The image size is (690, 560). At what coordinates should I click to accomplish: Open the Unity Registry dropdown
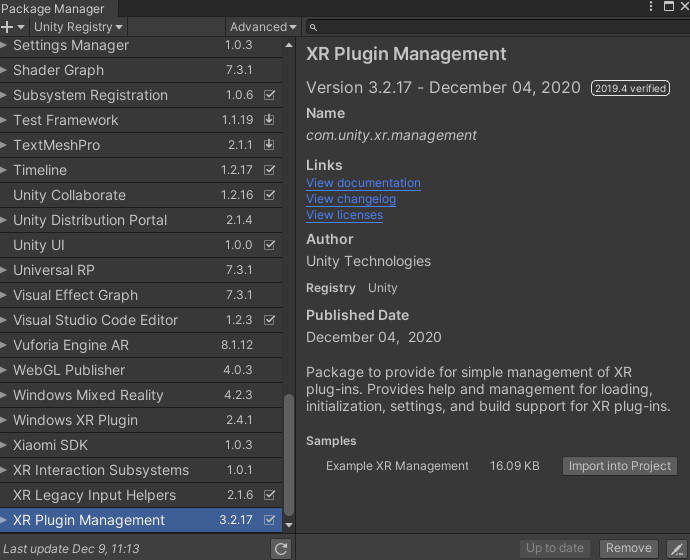pos(78,27)
